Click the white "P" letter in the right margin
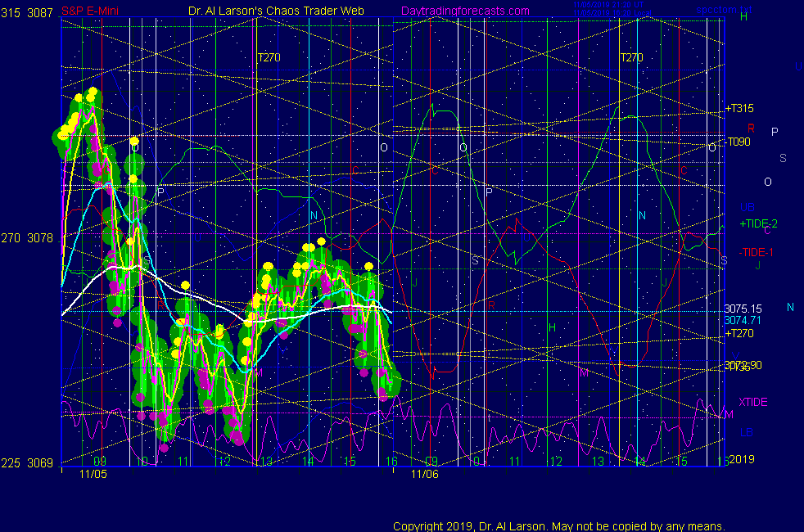The height and width of the screenshot is (532, 804). click(x=775, y=133)
